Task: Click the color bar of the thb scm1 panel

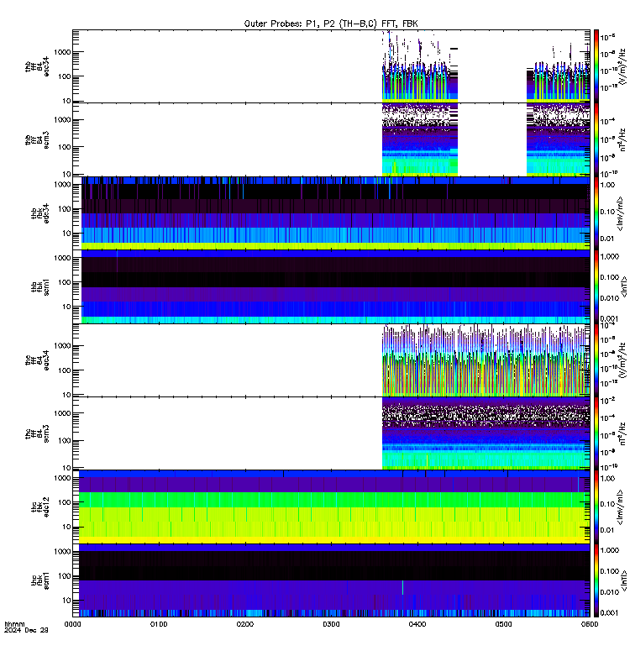Action: pyautogui.click(x=596, y=286)
